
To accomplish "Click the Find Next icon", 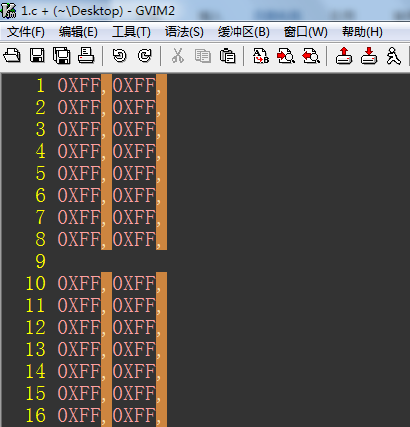I will coord(286,55).
